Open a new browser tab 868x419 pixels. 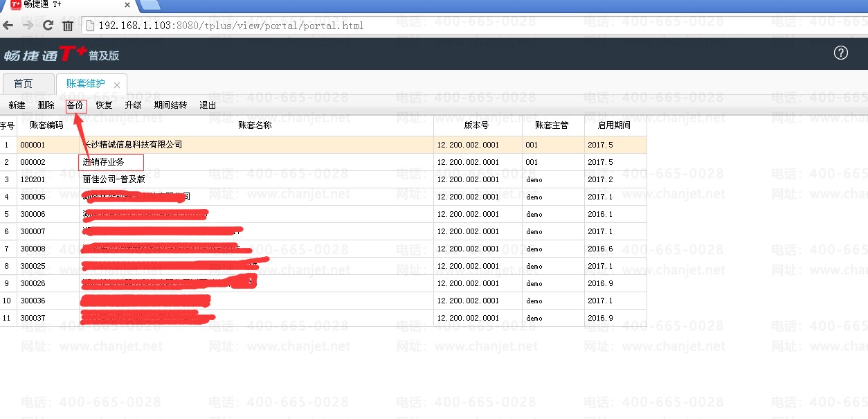coord(150,6)
